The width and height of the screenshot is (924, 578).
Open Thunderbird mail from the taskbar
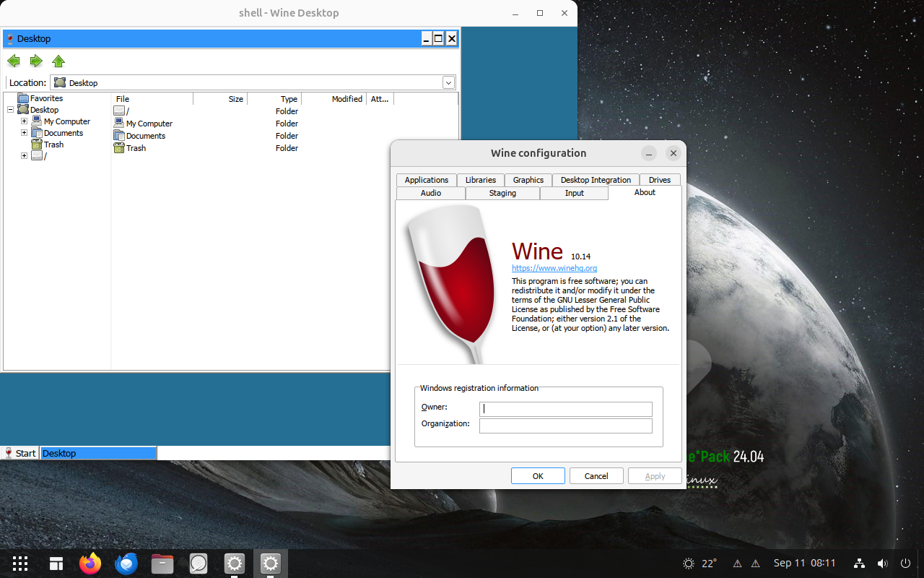tap(126, 564)
